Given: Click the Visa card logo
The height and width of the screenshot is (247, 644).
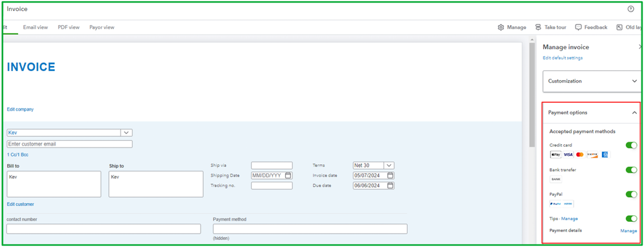Looking at the screenshot, I should pyautogui.click(x=568, y=155).
